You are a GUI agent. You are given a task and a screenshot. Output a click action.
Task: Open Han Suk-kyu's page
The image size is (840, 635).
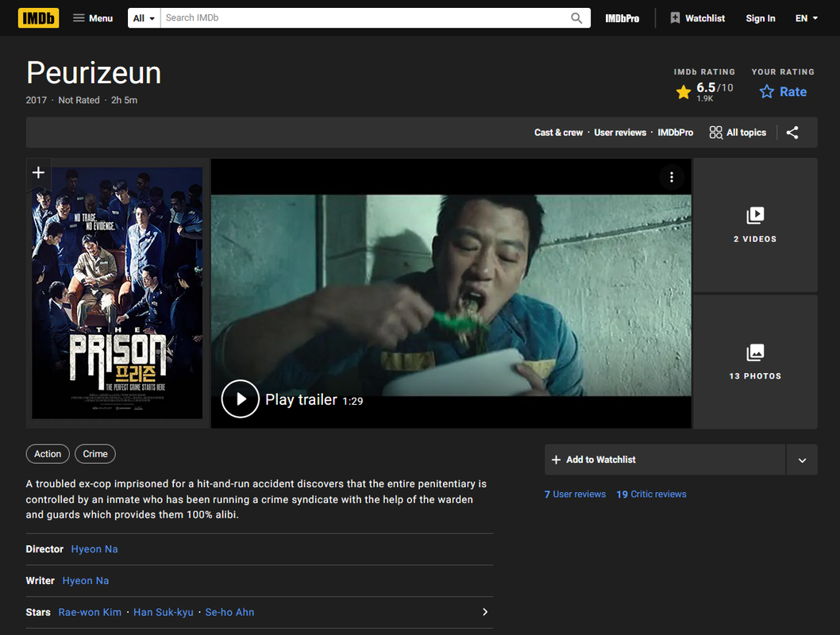(x=164, y=612)
